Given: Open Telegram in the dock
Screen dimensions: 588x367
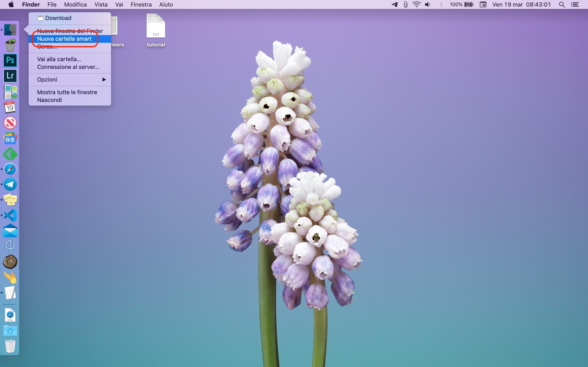Looking at the screenshot, I should click(x=10, y=184).
